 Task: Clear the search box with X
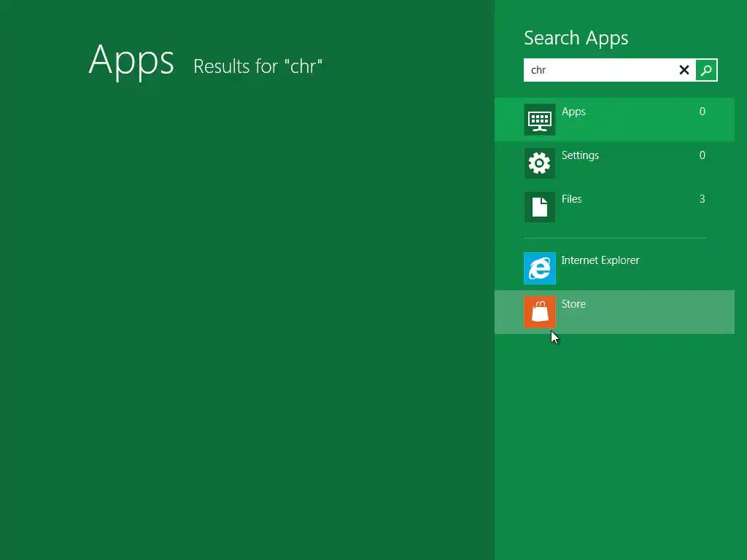point(684,70)
